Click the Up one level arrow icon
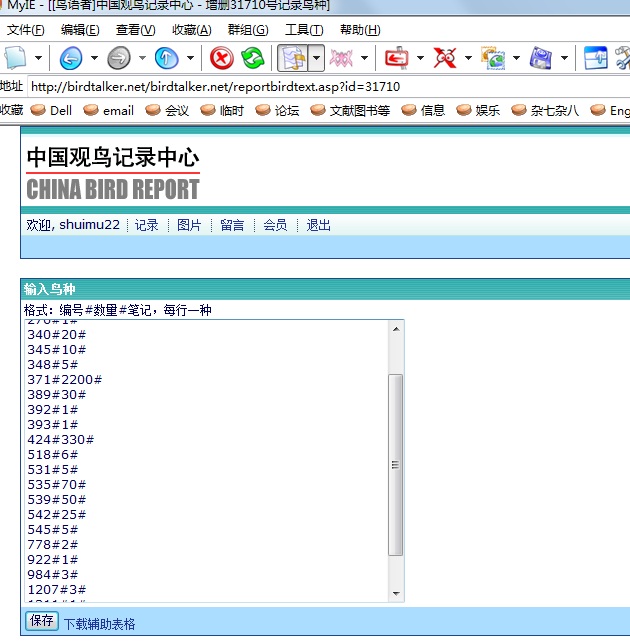This screenshot has width=630, height=644. tap(166, 58)
